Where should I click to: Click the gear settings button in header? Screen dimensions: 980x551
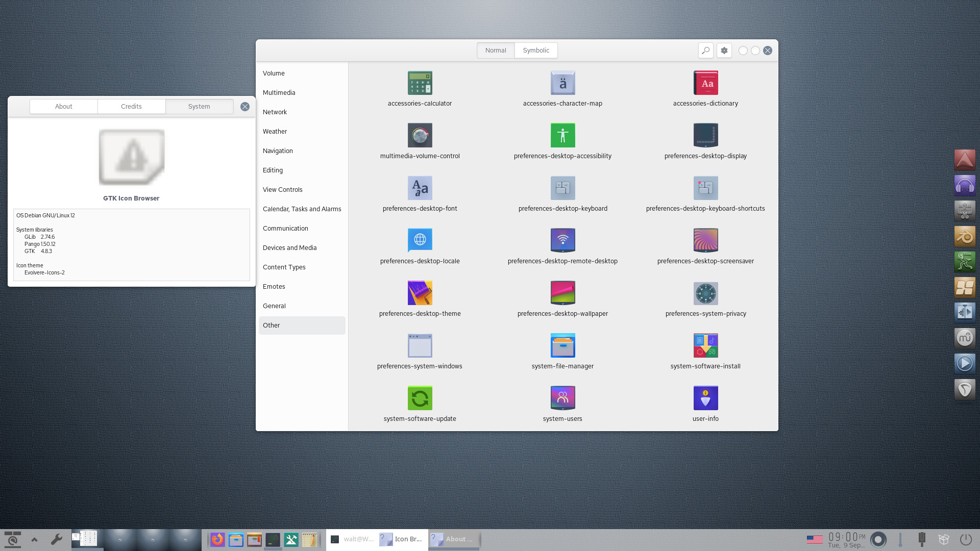pos(724,51)
